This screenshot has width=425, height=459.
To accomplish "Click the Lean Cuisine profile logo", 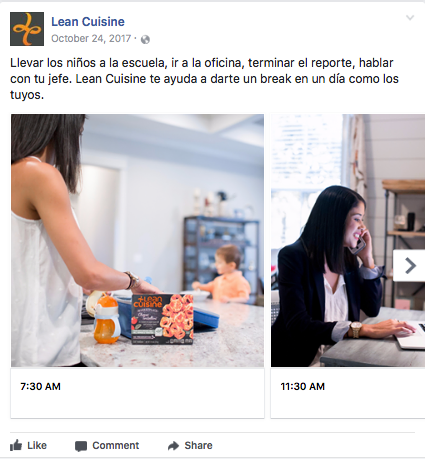I will point(27,29).
